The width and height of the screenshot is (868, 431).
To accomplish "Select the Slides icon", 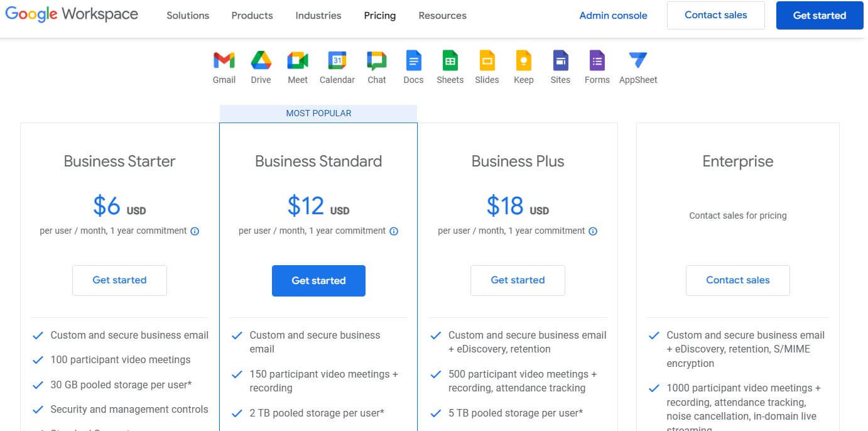I will [487, 61].
